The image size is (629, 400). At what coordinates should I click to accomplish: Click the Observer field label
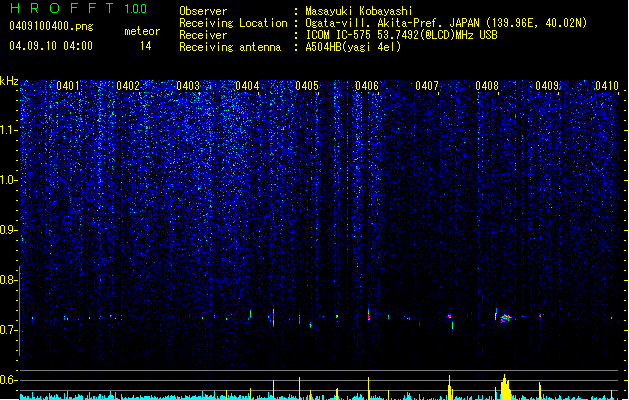click(x=203, y=11)
